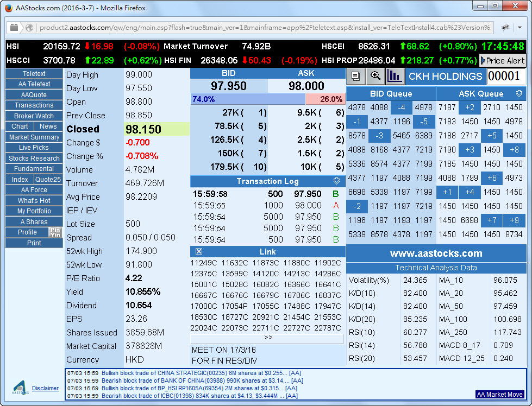Image resolution: width=532 pixels, height=406 pixels.
Task: Open the ICBC block trade news
Action: (x=199, y=396)
